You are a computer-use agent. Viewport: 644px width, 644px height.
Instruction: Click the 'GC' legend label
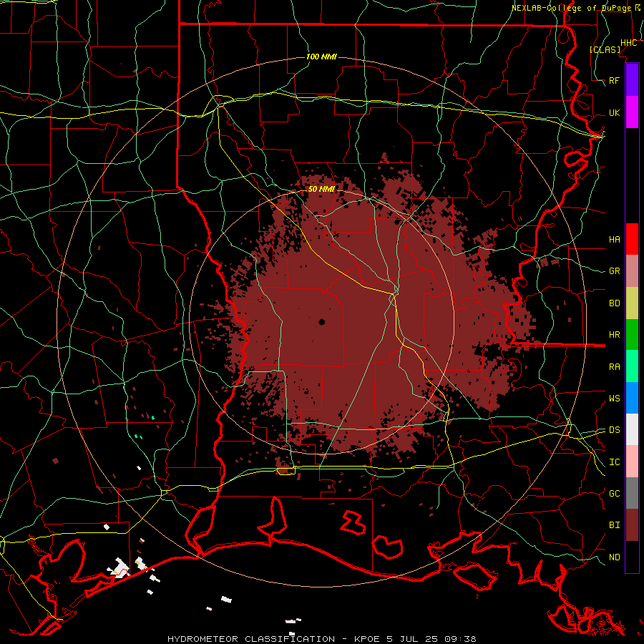click(615, 493)
